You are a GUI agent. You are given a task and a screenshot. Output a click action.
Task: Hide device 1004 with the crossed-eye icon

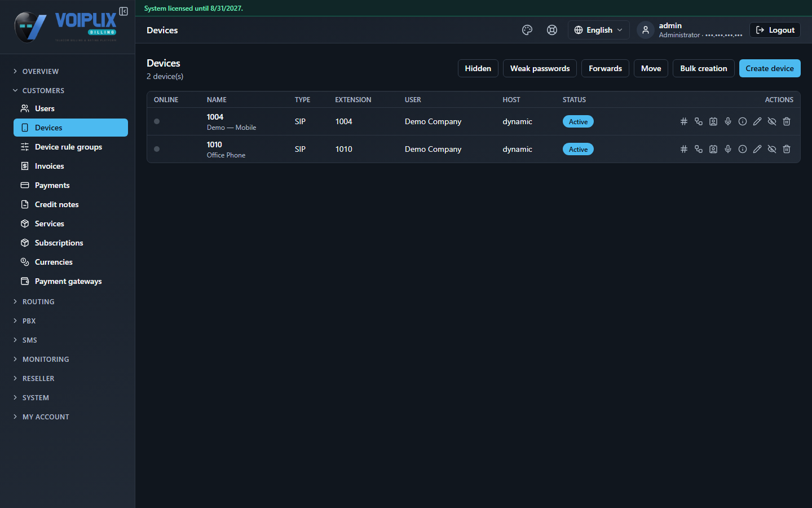pyautogui.click(x=772, y=121)
